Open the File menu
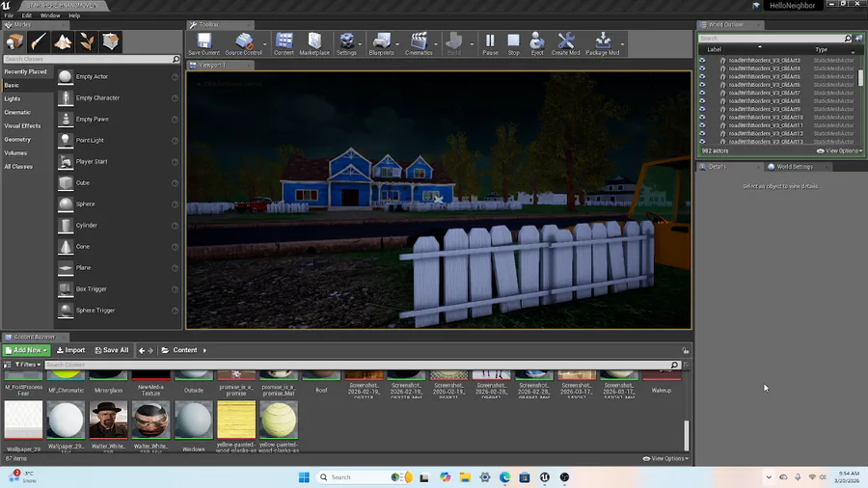The width and height of the screenshot is (868, 488). (x=9, y=15)
